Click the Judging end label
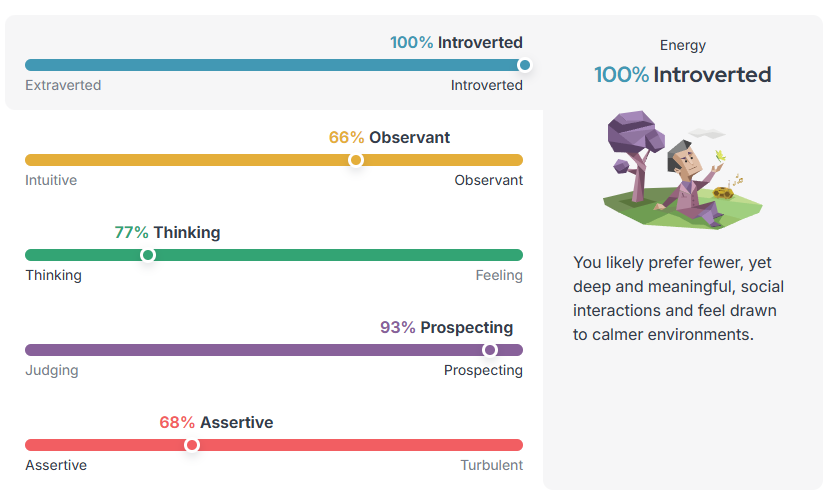This screenshot has height=499, width=828. (x=52, y=371)
